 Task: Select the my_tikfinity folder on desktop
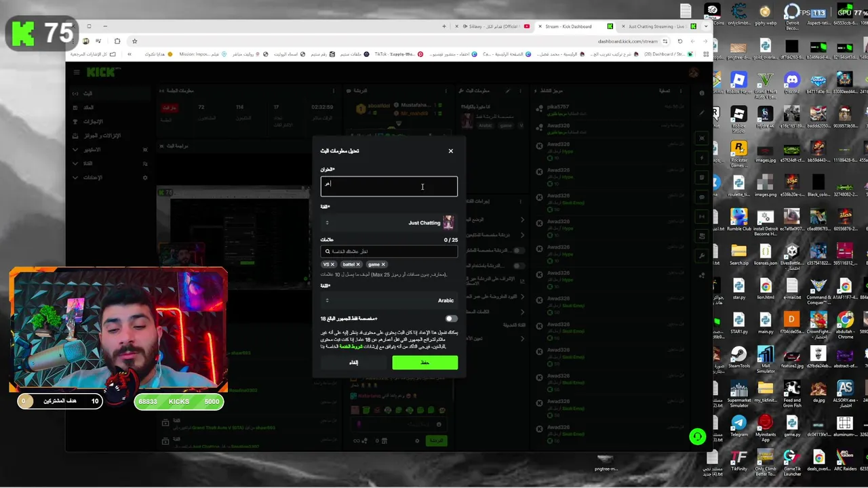pyautogui.click(x=766, y=392)
